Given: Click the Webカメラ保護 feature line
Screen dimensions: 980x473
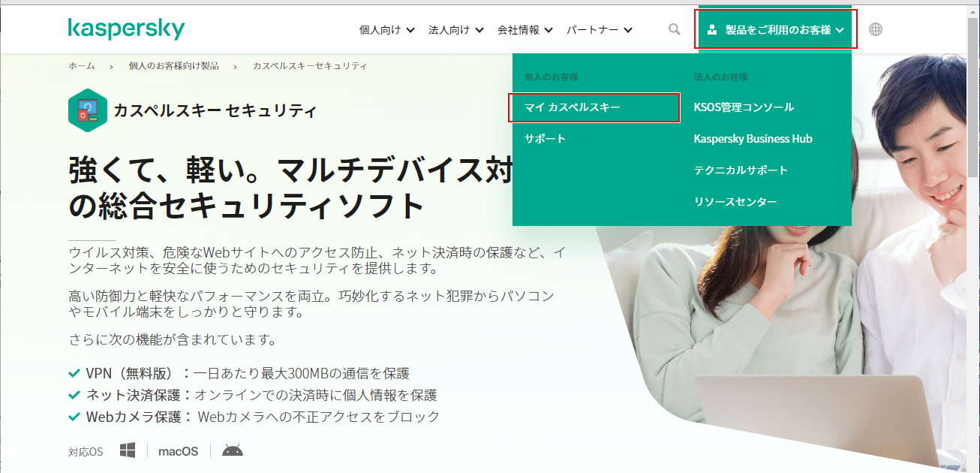Looking at the screenshot, I should point(254,417).
